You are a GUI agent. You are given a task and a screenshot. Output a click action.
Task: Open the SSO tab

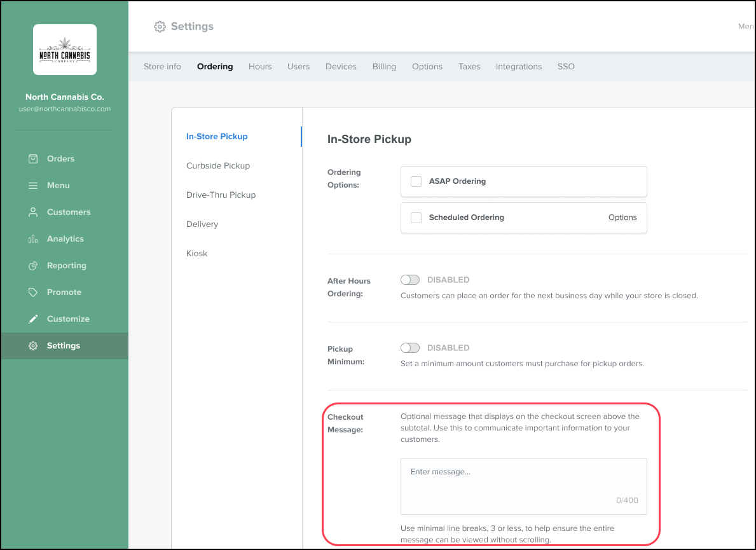coord(566,67)
